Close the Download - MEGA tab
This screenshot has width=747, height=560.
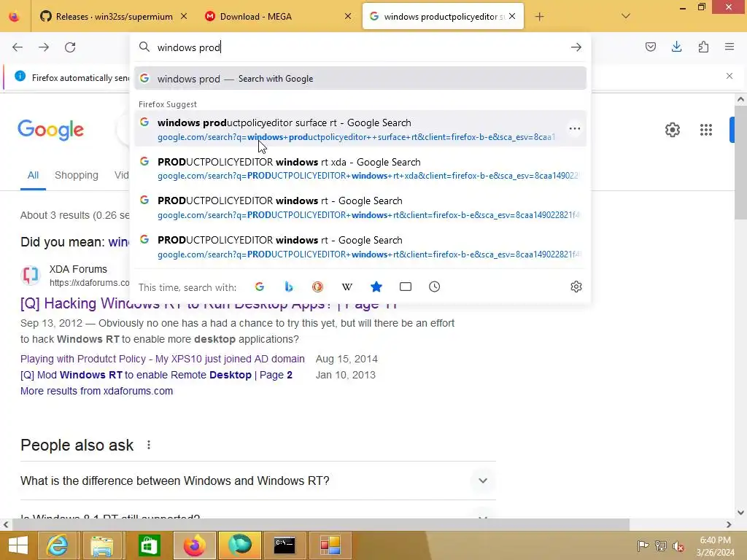[x=348, y=17]
